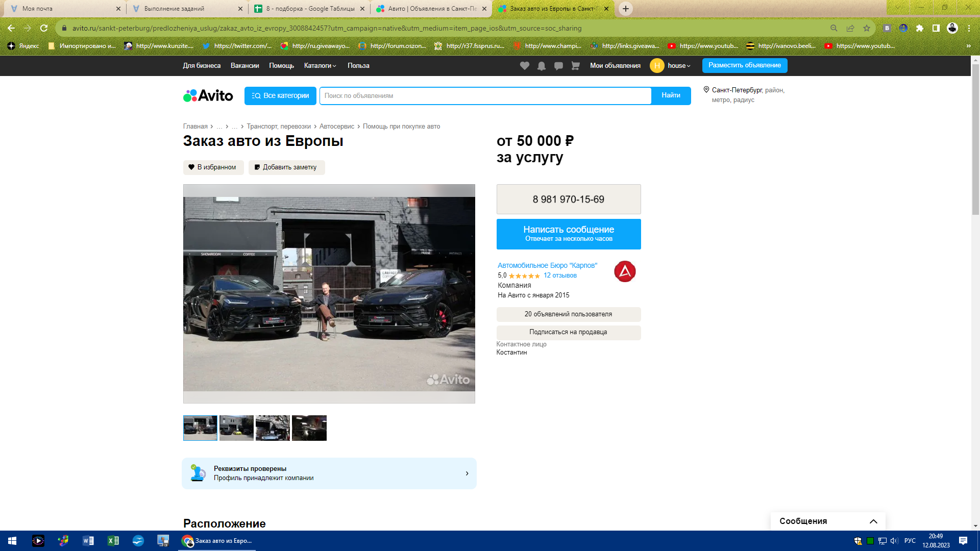Image resolution: width=980 pixels, height=551 pixels.
Task: Open favorites via the heart icon
Action: pyautogui.click(x=524, y=66)
